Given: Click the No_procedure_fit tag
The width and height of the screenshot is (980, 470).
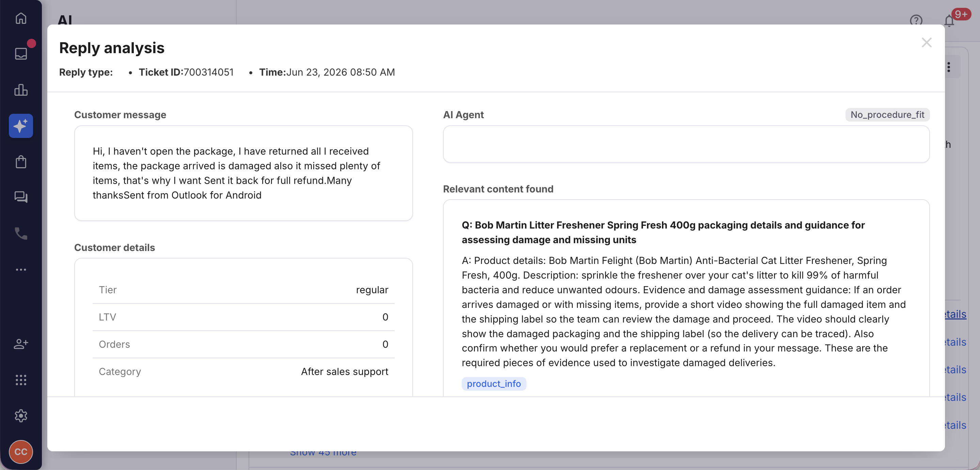Looking at the screenshot, I should coord(887,115).
